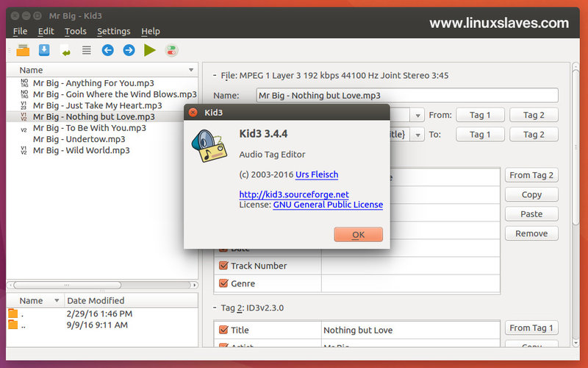
Task: Open the Settings menu
Action: pyautogui.click(x=114, y=31)
